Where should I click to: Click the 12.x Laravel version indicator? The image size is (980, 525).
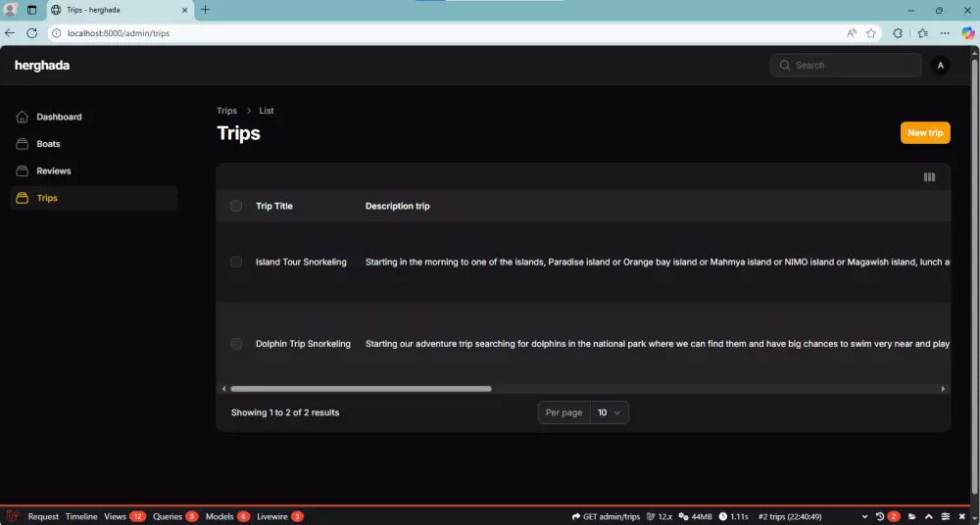point(659,517)
